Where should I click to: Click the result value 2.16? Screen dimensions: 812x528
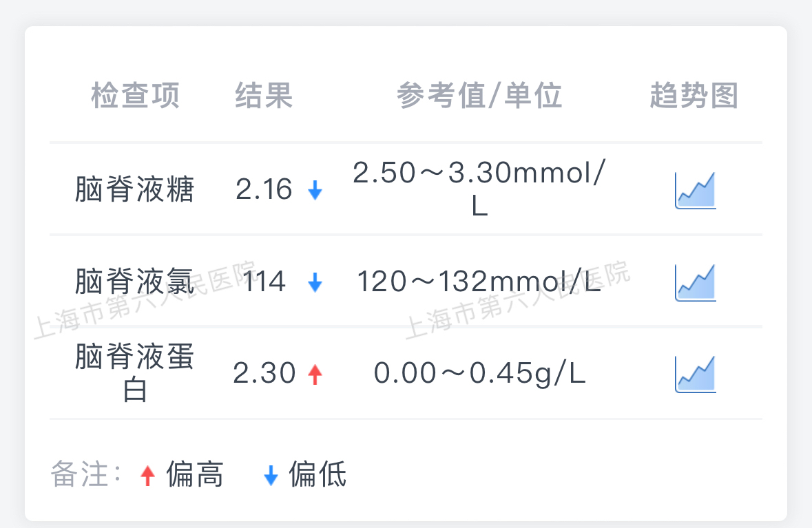click(x=264, y=189)
